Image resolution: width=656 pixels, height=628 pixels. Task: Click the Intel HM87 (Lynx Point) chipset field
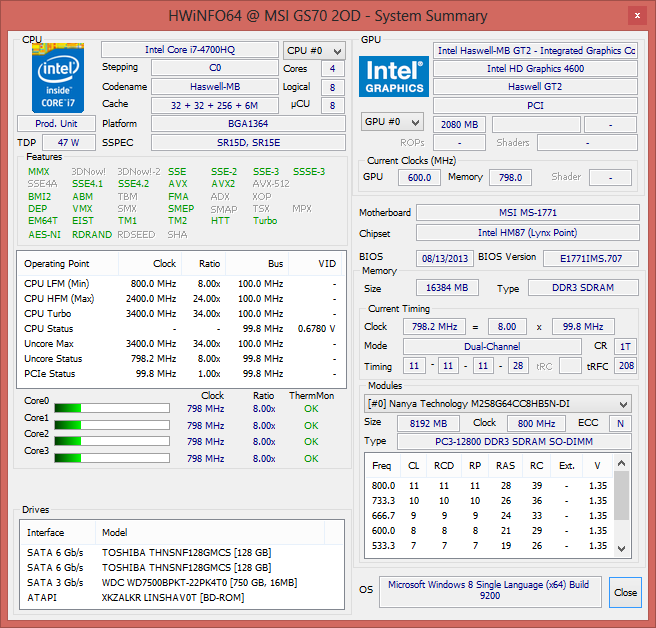(528, 233)
